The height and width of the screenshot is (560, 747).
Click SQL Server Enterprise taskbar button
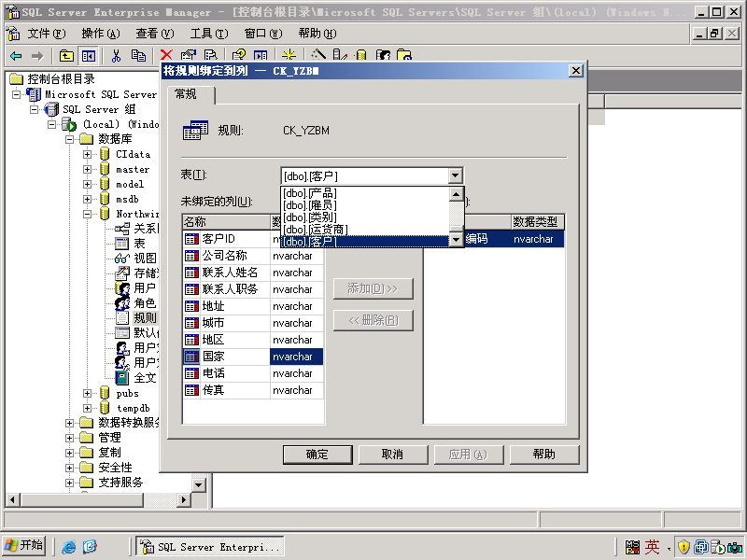[210, 547]
